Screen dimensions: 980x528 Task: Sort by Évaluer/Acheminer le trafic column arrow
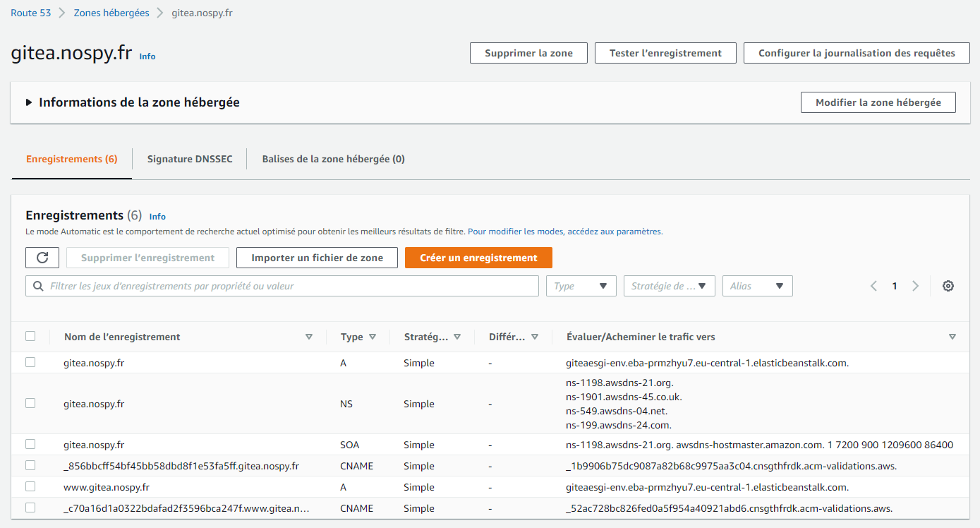[952, 337]
